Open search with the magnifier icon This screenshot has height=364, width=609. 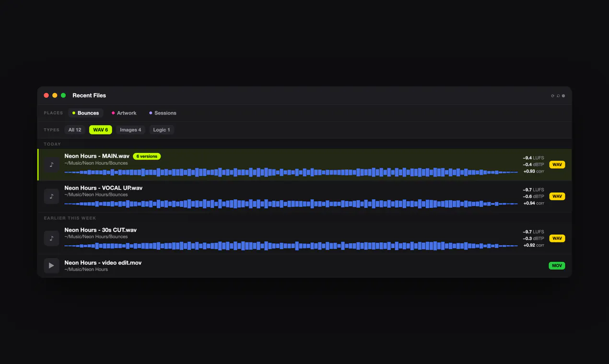click(x=558, y=96)
